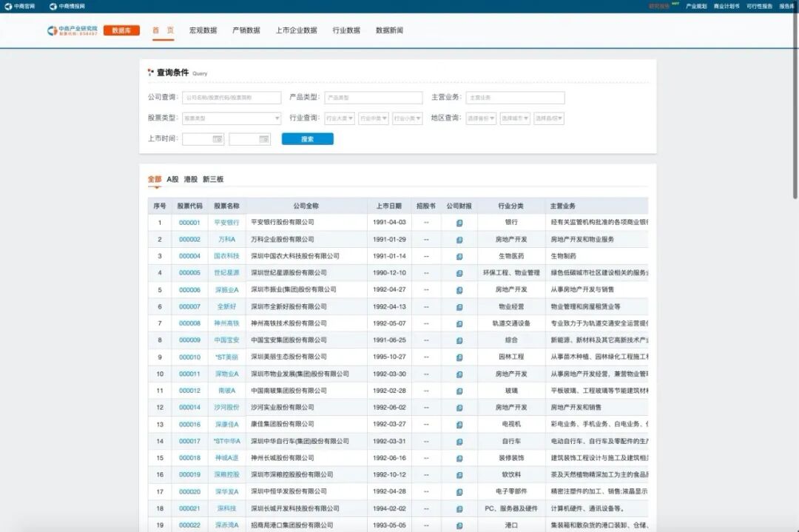Open 产业规划 link in top bar

click(696, 6)
